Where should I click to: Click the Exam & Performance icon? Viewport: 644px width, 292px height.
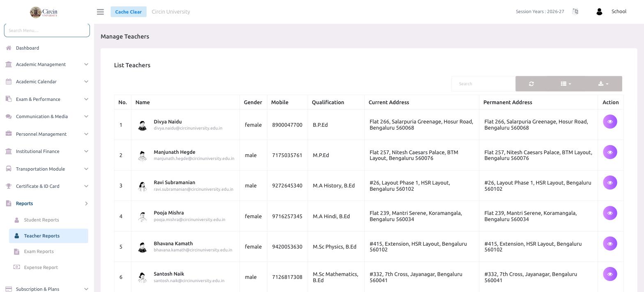click(9, 99)
